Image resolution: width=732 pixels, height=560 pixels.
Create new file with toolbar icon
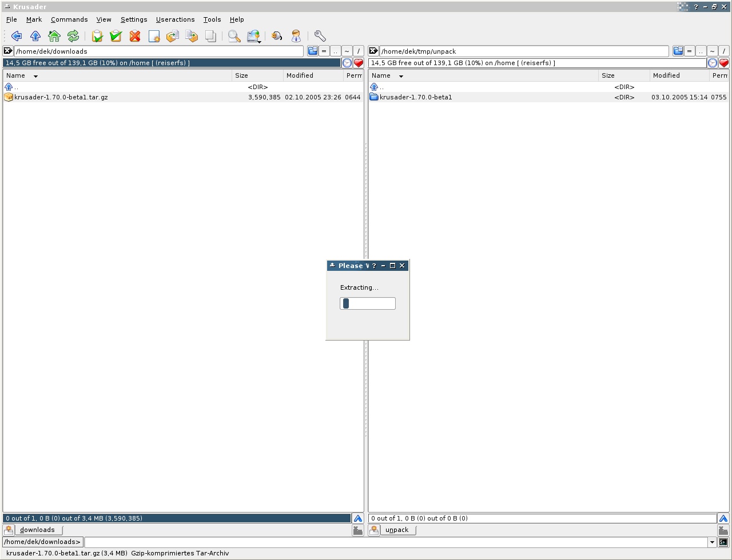click(x=154, y=36)
